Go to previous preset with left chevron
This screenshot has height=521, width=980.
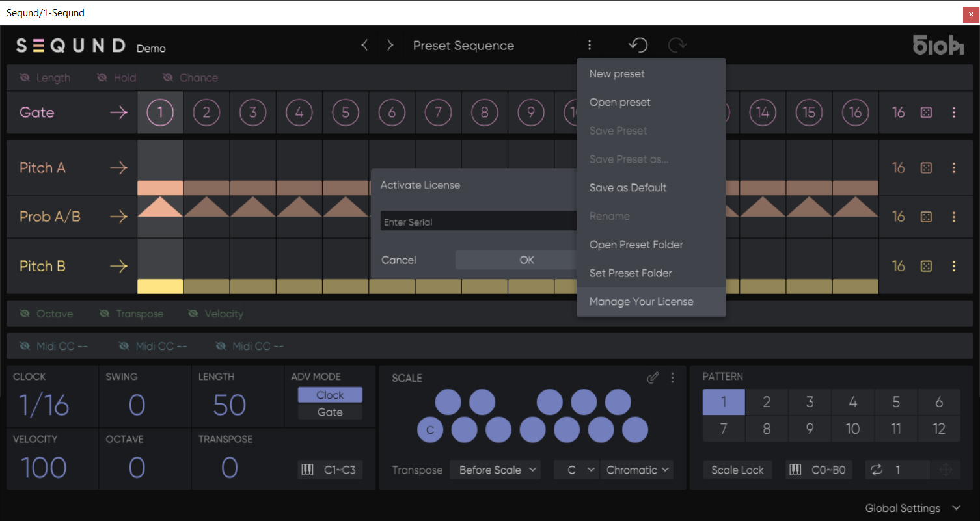click(364, 45)
